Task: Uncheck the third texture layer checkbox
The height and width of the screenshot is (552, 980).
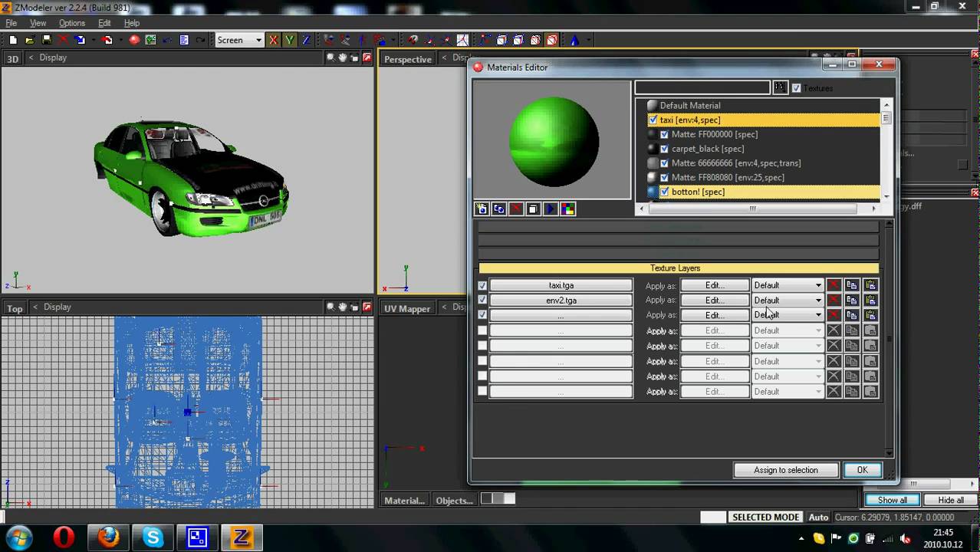Action: [x=482, y=315]
